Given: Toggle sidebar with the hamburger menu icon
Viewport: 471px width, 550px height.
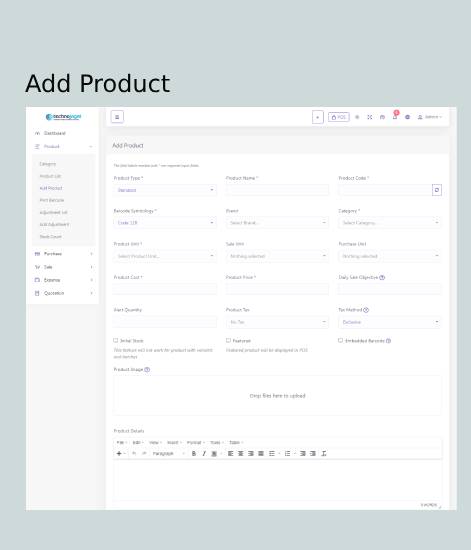Looking at the screenshot, I should pyautogui.click(x=117, y=117).
